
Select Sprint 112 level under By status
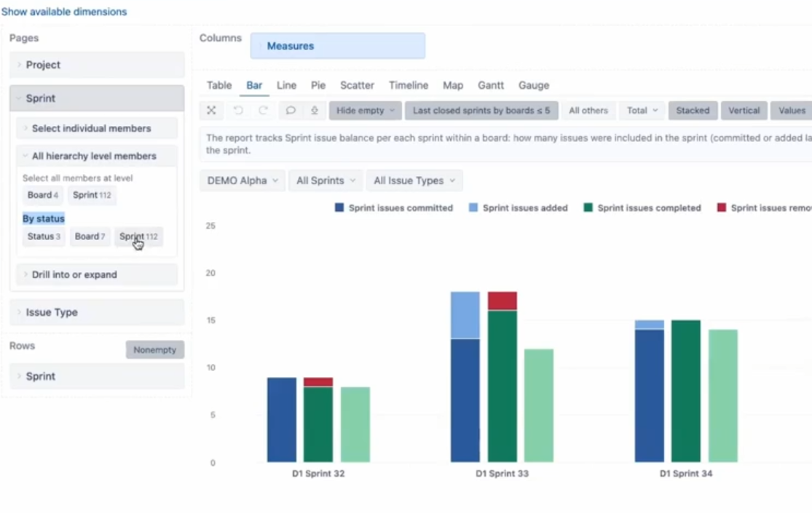point(138,236)
